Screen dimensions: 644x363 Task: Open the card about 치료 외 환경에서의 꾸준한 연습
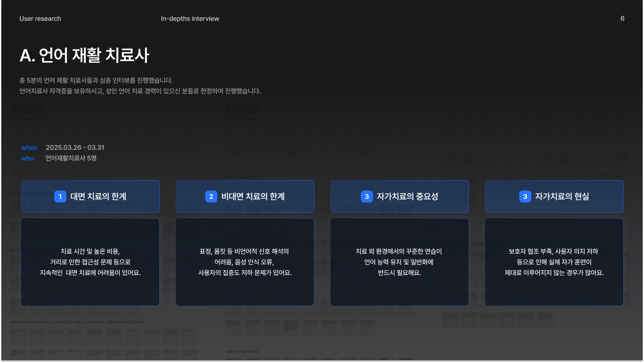click(x=399, y=262)
